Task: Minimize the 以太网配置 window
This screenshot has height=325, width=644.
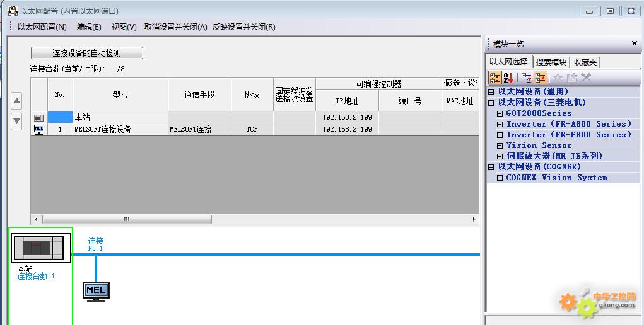Action: (589, 11)
